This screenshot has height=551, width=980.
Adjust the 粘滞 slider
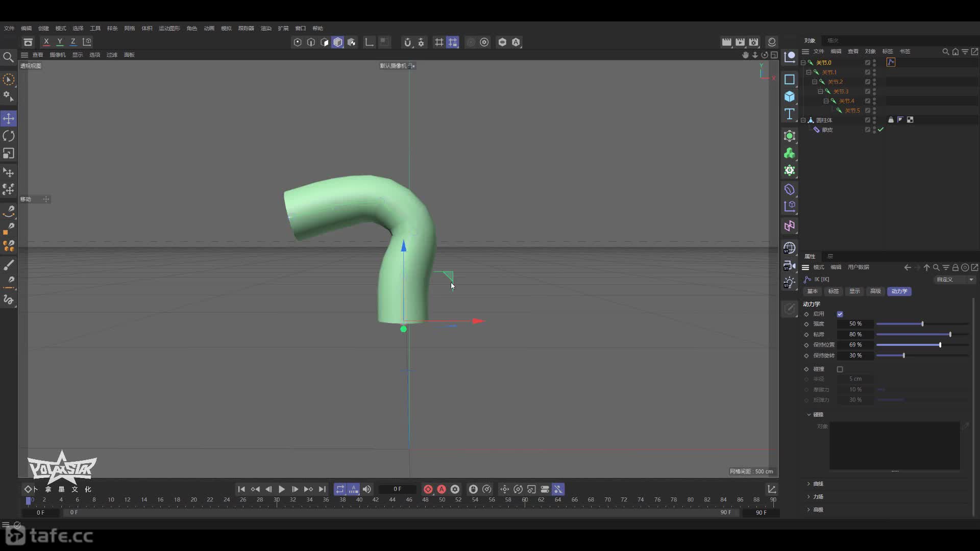pos(922,335)
